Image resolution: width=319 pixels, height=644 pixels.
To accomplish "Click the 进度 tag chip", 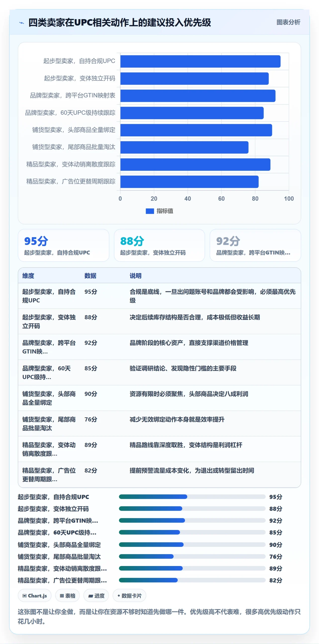I will coord(96,595).
